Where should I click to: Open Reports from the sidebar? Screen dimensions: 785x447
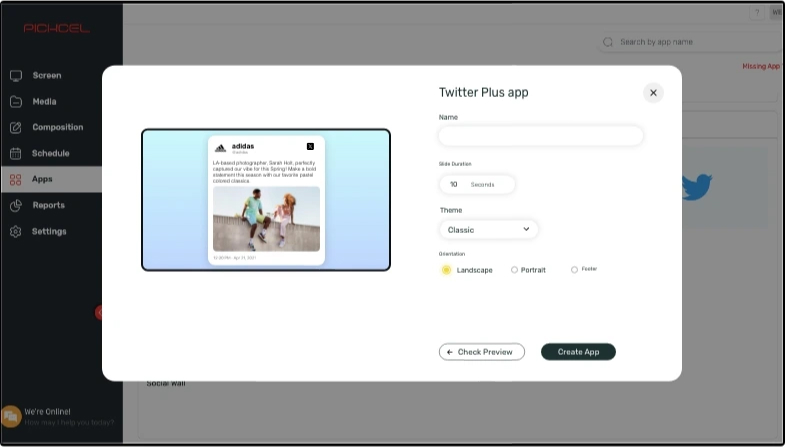51,205
